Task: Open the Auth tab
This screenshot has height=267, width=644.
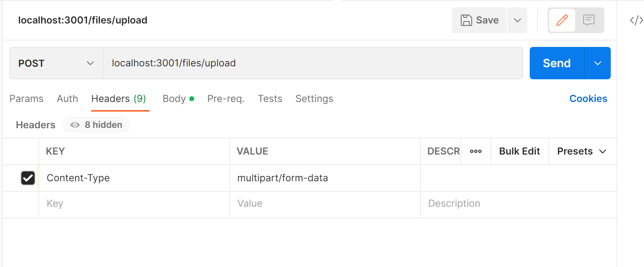Action: tap(67, 99)
